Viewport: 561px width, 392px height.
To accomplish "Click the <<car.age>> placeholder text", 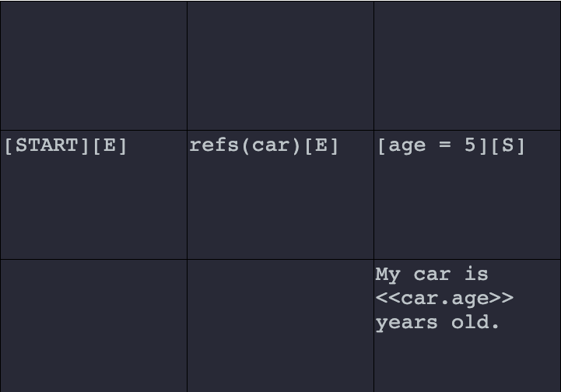I will (x=445, y=299).
